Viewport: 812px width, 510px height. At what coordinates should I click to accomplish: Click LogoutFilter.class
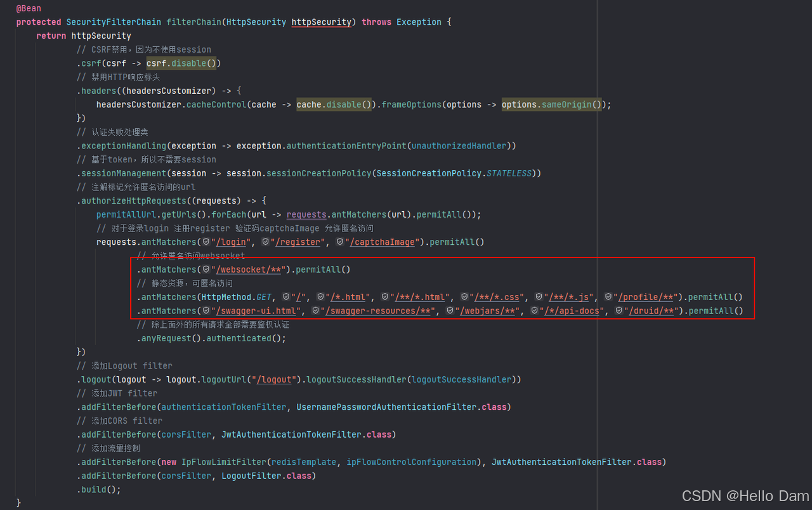[x=266, y=476]
